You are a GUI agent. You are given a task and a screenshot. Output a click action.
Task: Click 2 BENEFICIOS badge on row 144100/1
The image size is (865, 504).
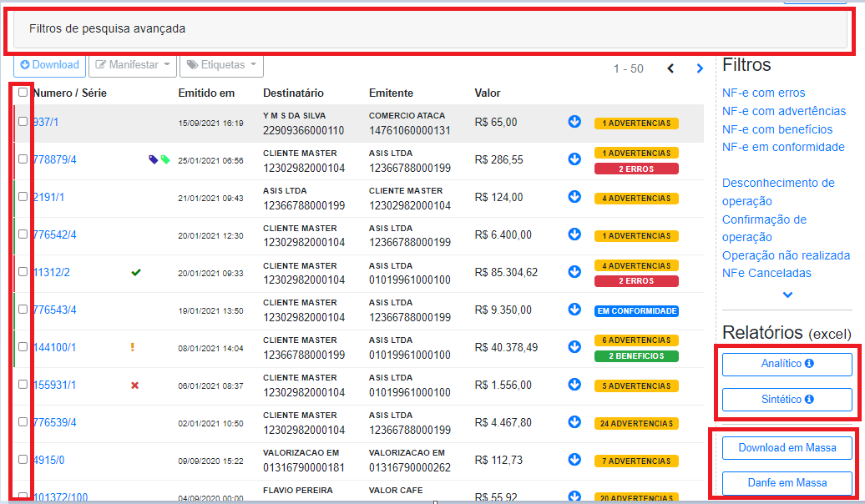coord(636,356)
